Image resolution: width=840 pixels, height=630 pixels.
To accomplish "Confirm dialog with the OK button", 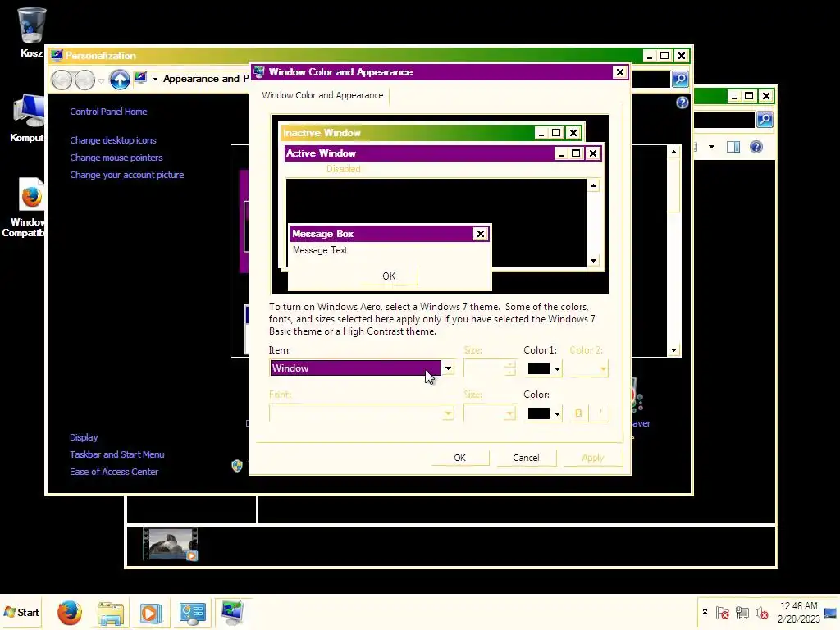I will pos(459,458).
